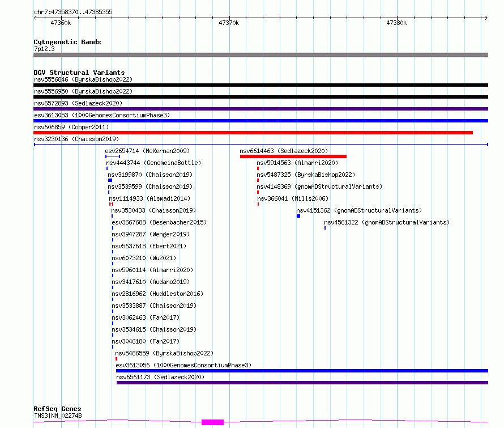504x428 pixels.
Task: Open variant nsv5556846 (ByrskaBishop2022) label
Action: point(83,79)
